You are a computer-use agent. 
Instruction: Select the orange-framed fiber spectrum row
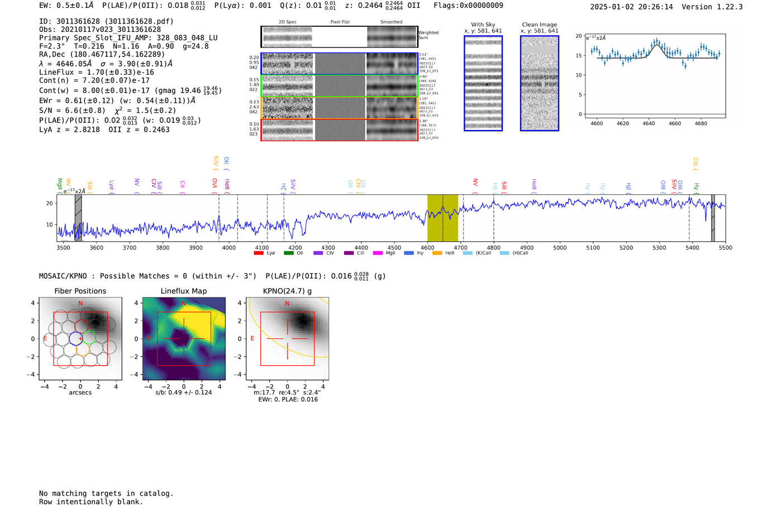tap(339, 108)
